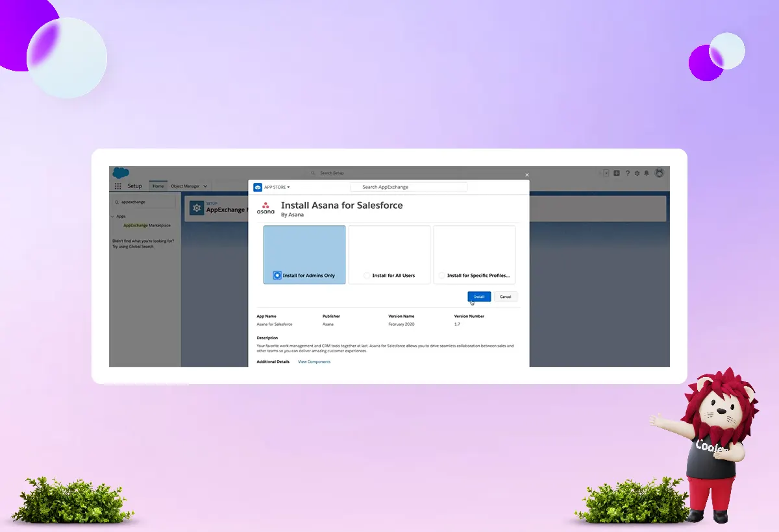Click the blue Install button
779x532 pixels.
tap(479, 296)
